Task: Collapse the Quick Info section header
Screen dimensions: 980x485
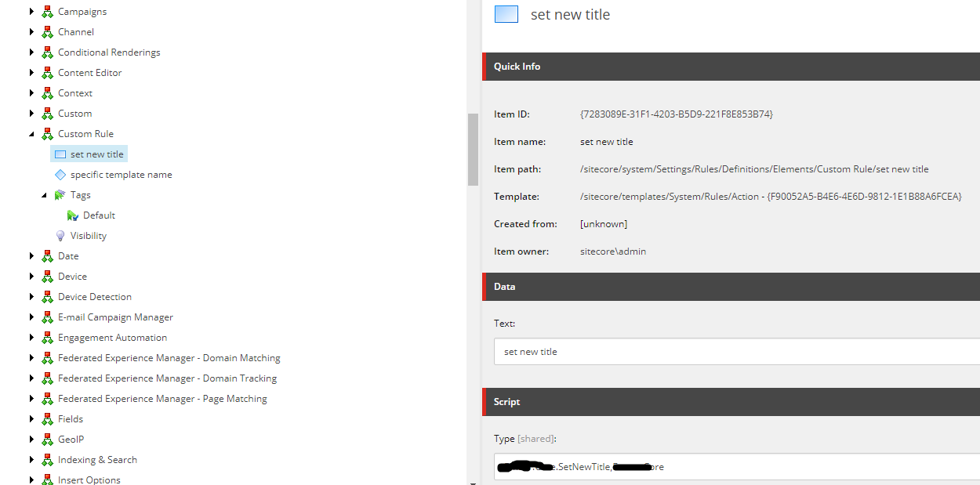Action: tap(517, 67)
